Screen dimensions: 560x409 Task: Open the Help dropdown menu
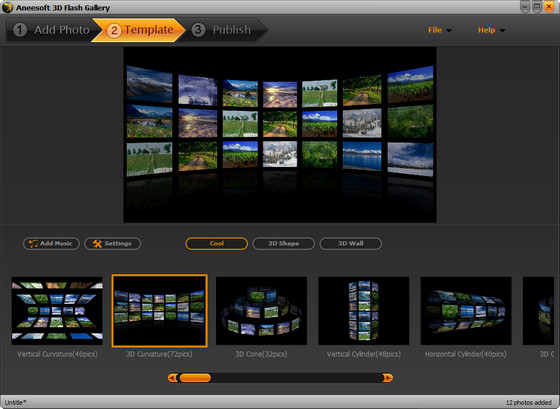point(491,30)
